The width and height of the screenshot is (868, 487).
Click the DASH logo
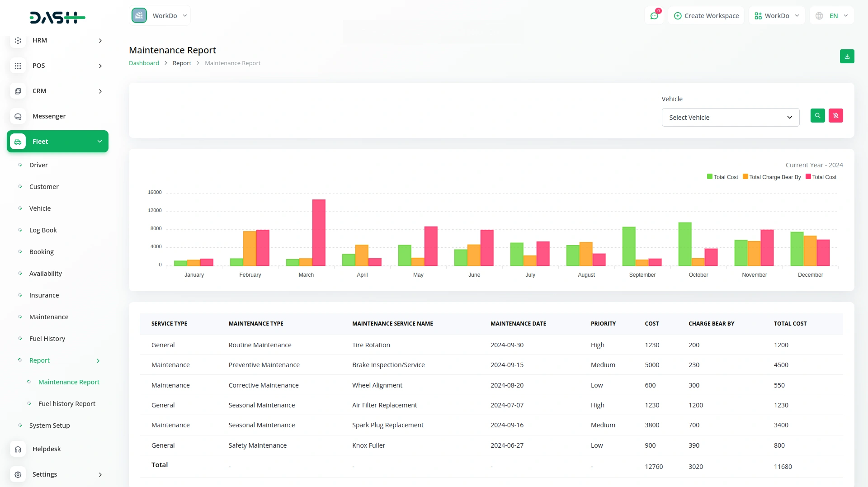tap(57, 18)
